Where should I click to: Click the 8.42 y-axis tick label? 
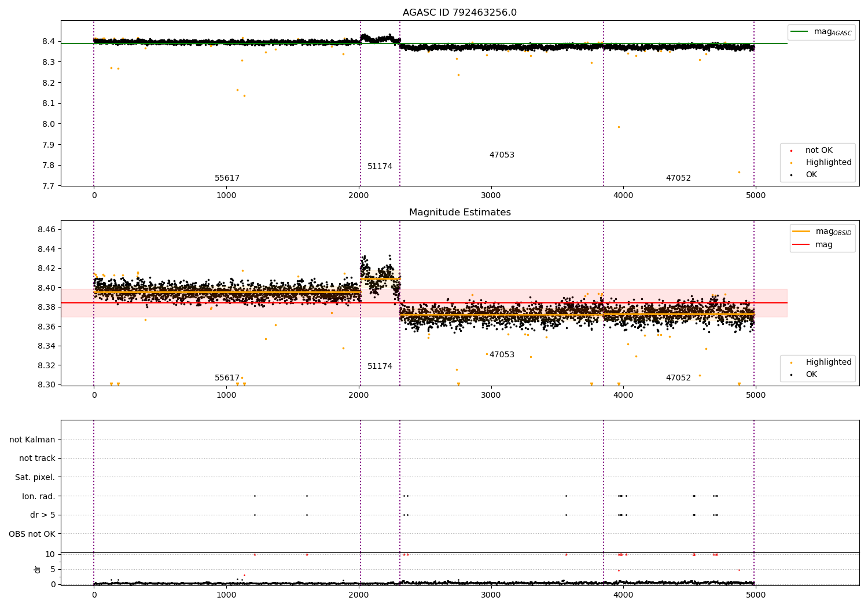click(x=46, y=269)
